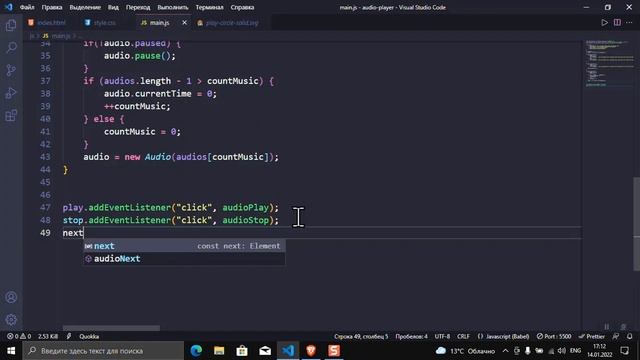Open the Javascript (Babel) language mode picker
The width and height of the screenshot is (640, 360).
point(504,336)
